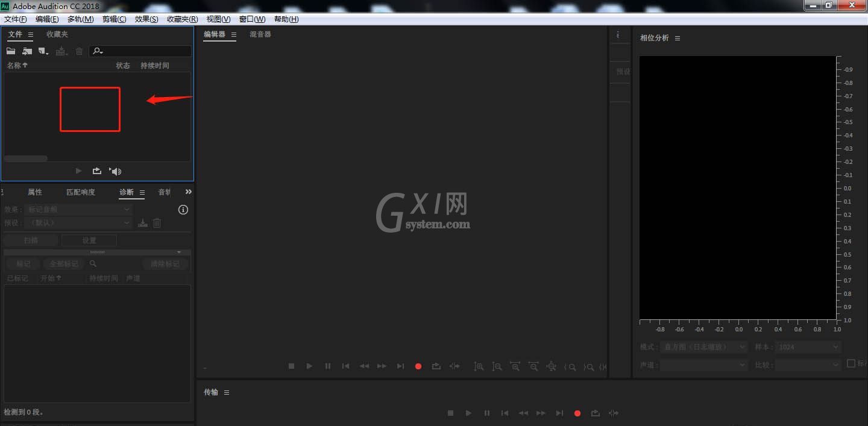Viewport: 868px width, 426px height.
Task: Open the 文件(F) menu
Action: tap(15, 19)
